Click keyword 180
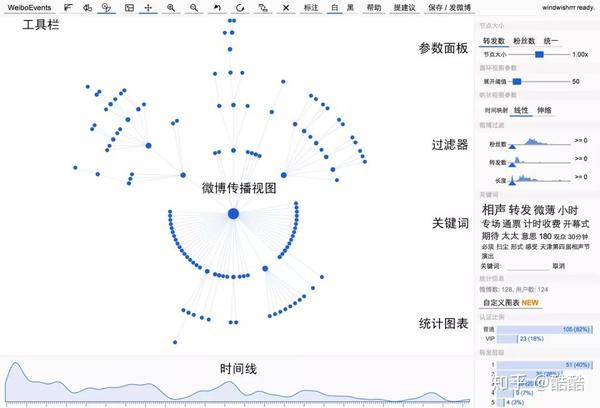Screen dimensions: 600x408 coord(545,236)
